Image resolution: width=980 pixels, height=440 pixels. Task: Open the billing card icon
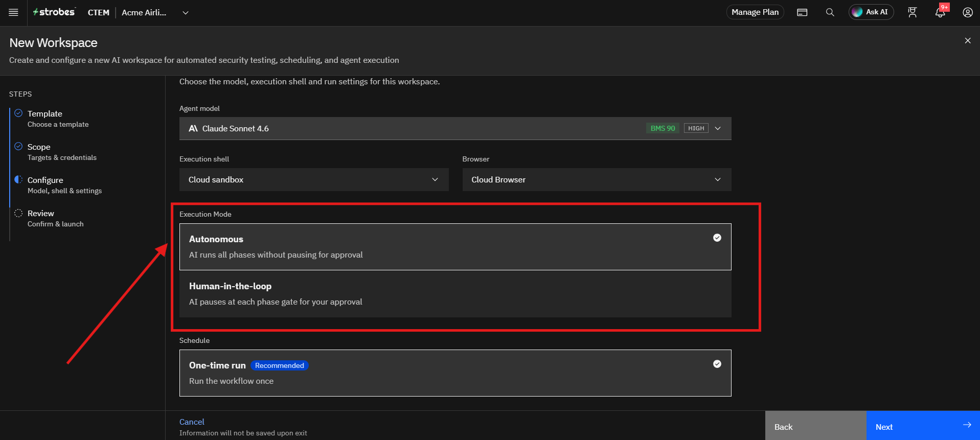pyautogui.click(x=802, y=12)
